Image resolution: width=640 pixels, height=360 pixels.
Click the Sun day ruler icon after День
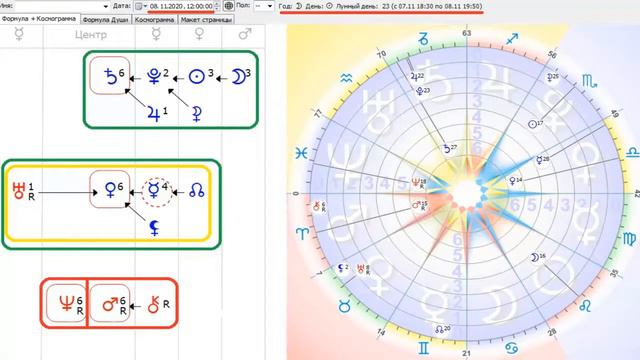tap(329, 6)
